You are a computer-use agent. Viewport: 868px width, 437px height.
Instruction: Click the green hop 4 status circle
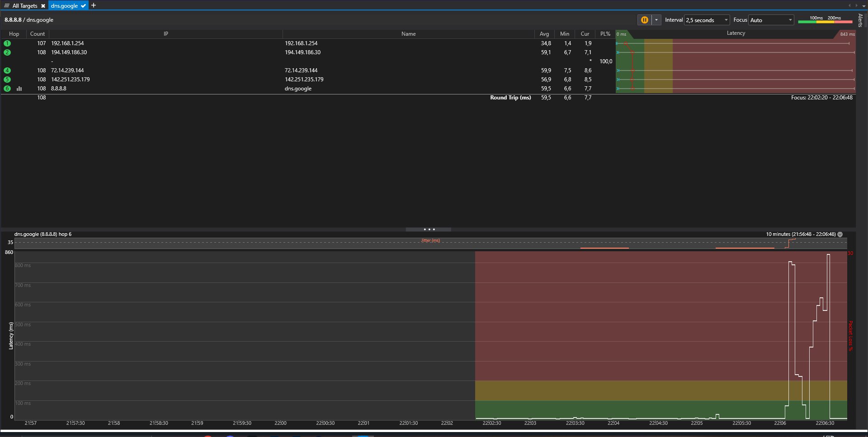(7, 70)
